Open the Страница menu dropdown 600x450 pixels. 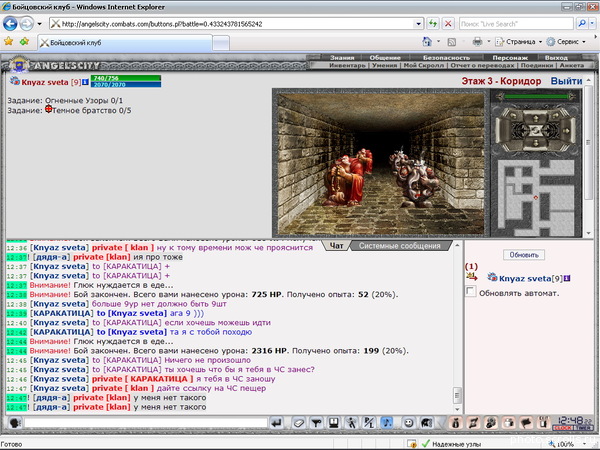pos(518,41)
